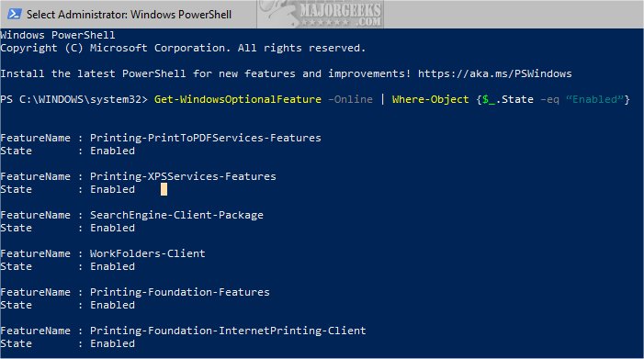Click the MajorGeeks watermark logo
This screenshot has width=644, height=359.
[x=321, y=14]
